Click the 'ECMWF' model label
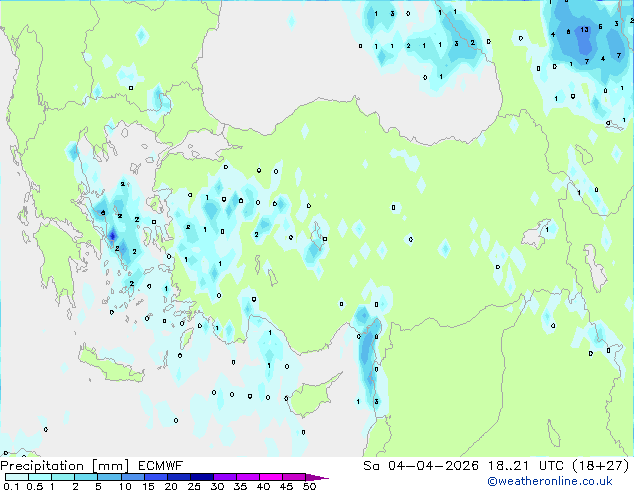This screenshot has width=634, height=490. 161,466
